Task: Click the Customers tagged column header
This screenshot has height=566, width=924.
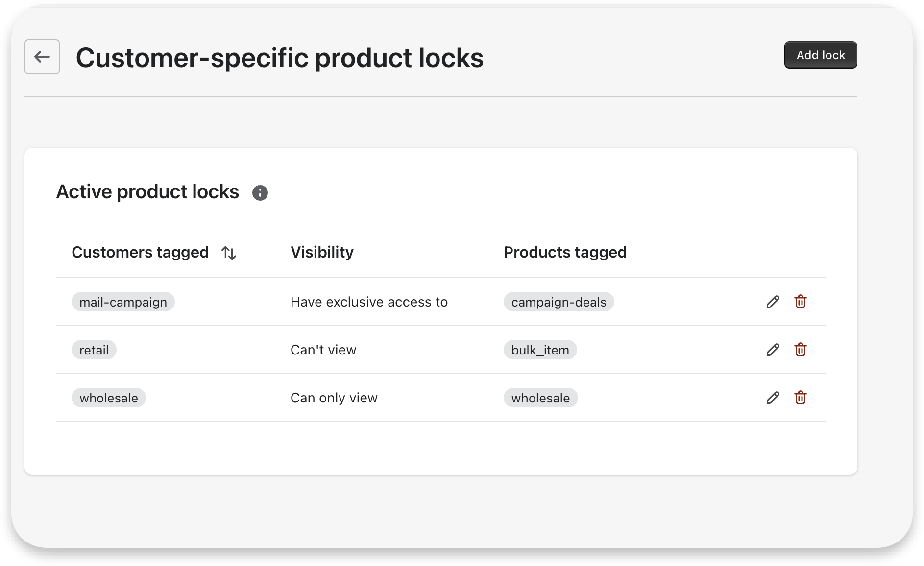Action: 140,252
